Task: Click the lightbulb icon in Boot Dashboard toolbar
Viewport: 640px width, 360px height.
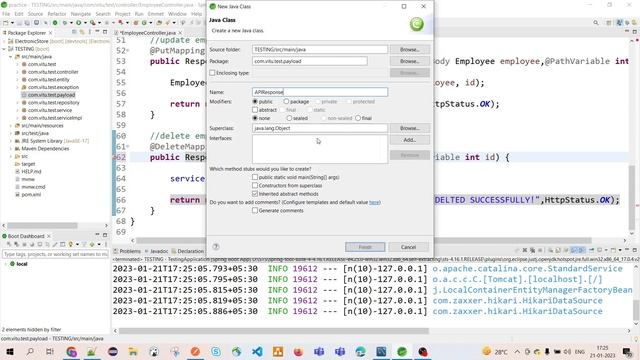Action: (71, 244)
